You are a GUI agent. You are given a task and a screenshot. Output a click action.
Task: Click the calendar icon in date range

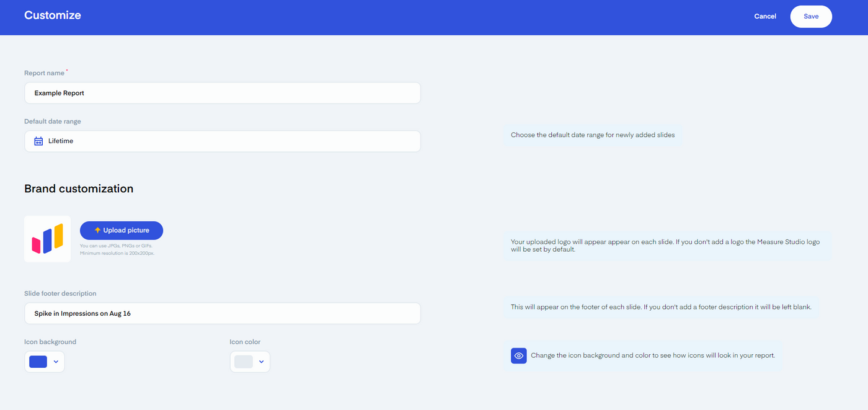[38, 141]
